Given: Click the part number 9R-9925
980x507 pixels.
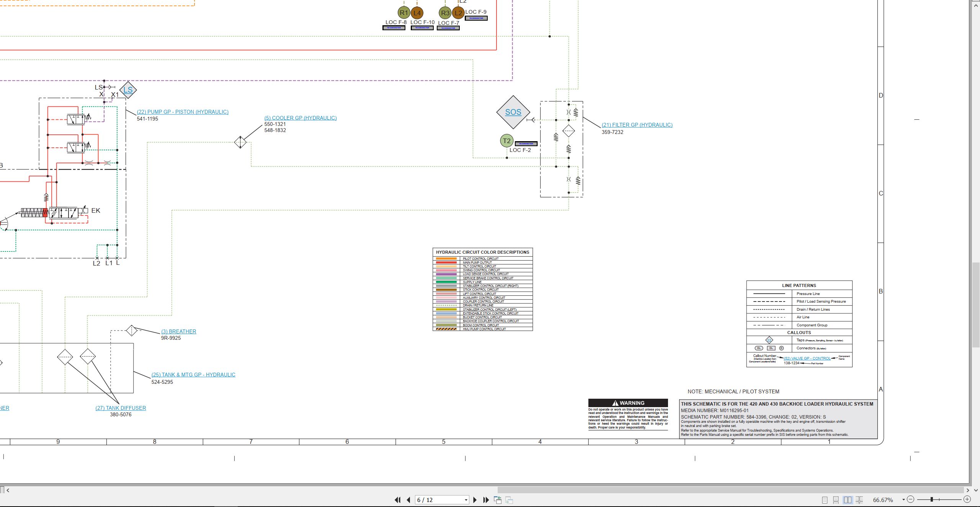Looking at the screenshot, I should (x=171, y=338).
